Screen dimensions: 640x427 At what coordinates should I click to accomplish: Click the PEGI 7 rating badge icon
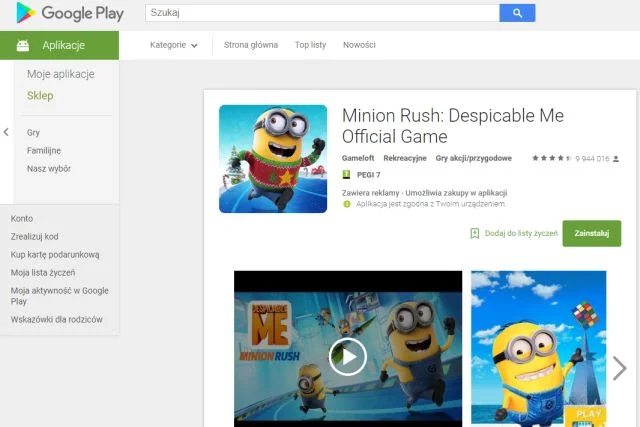(346, 175)
